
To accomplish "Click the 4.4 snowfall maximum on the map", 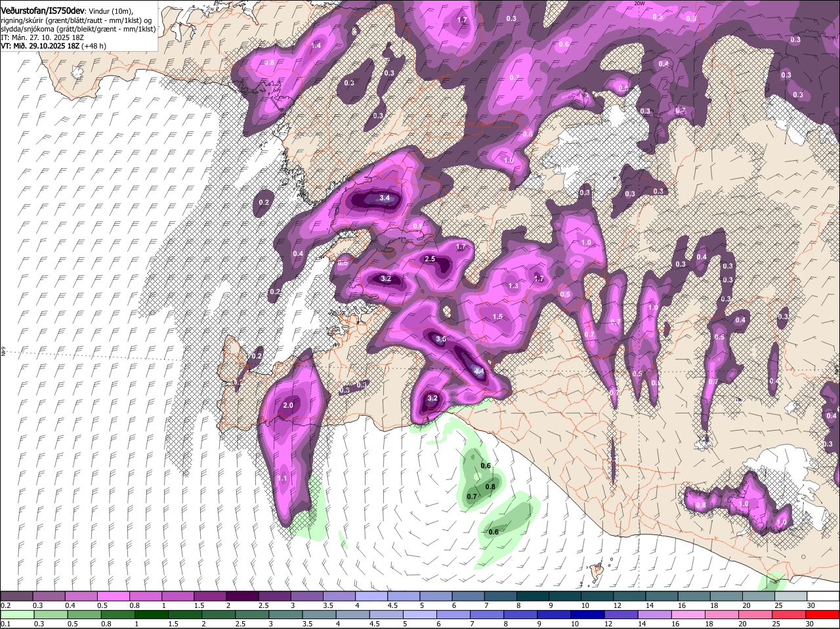I will [478, 372].
